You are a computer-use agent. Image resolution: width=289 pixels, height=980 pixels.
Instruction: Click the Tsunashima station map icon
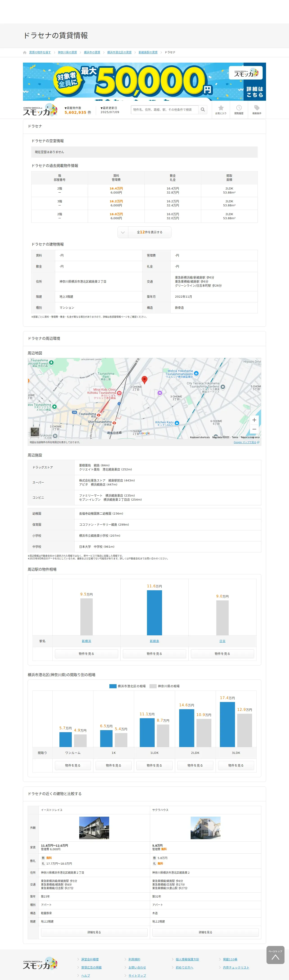pos(99,415)
